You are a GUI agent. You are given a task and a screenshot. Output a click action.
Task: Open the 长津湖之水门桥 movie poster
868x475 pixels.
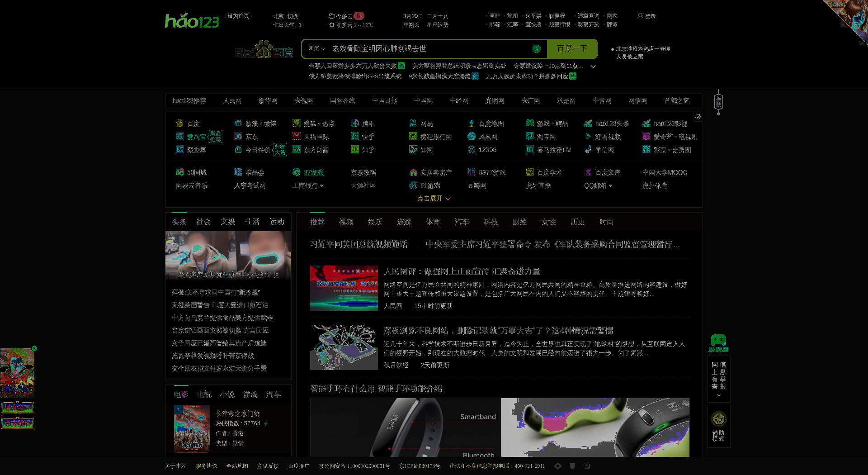click(x=192, y=429)
